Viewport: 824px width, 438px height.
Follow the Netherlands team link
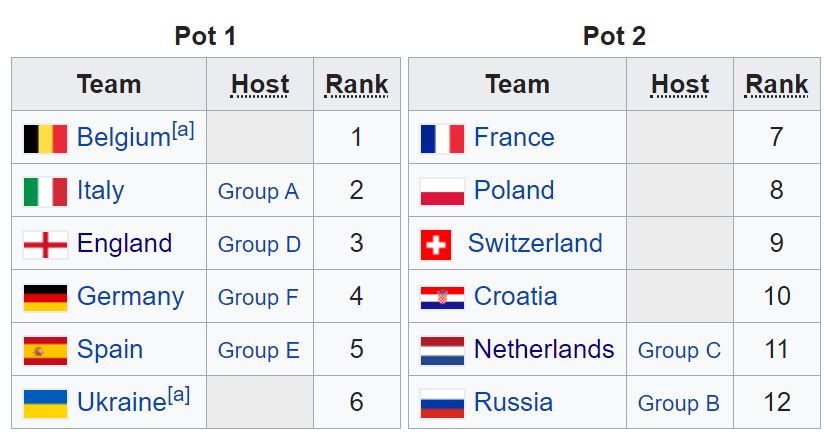tap(544, 349)
